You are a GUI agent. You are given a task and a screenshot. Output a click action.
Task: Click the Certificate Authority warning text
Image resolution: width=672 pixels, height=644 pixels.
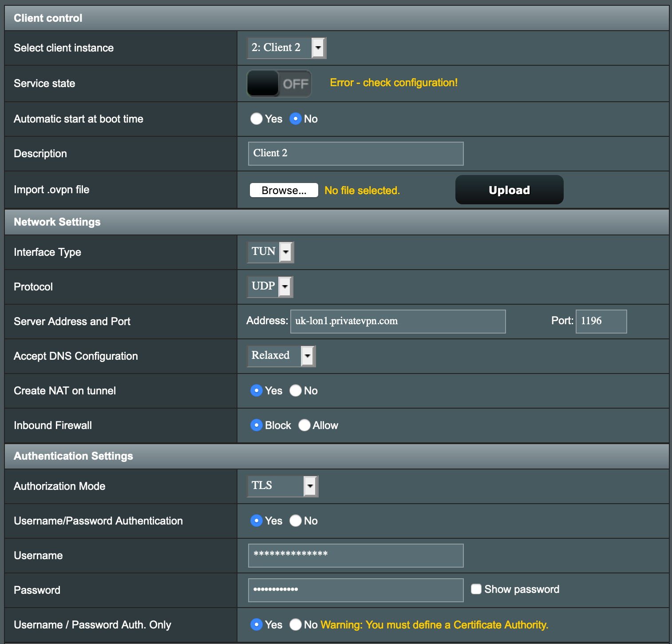(435, 625)
